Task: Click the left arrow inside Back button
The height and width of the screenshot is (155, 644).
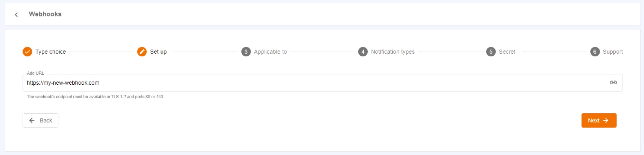Action: (x=32, y=121)
